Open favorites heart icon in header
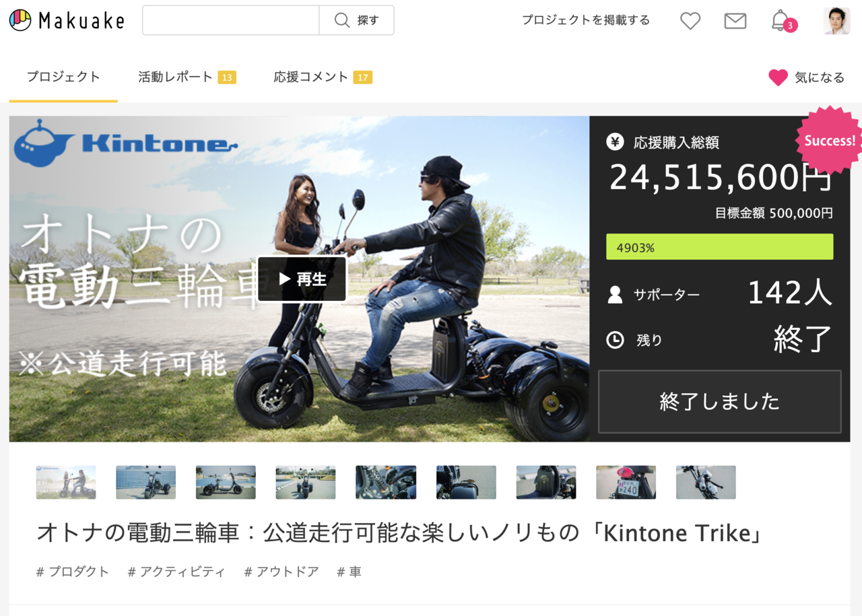Screen dimensions: 862x616 coord(690,21)
